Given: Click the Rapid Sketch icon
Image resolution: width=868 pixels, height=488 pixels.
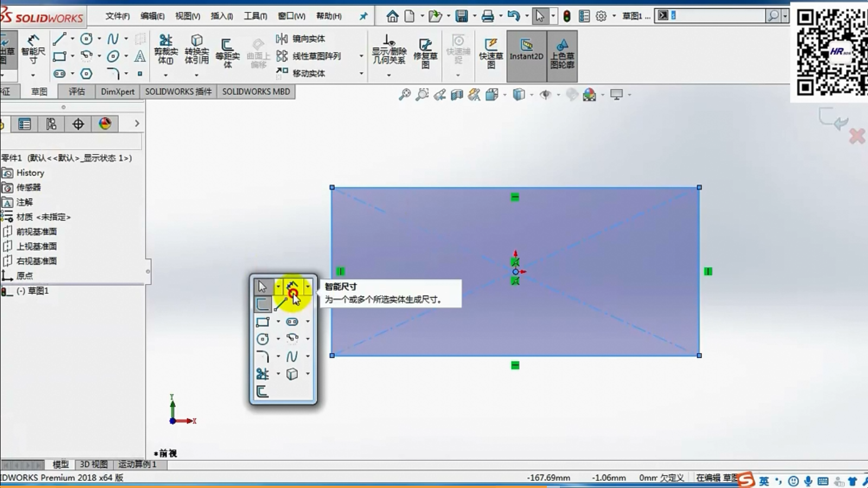Looking at the screenshot, I should [491, 53].
